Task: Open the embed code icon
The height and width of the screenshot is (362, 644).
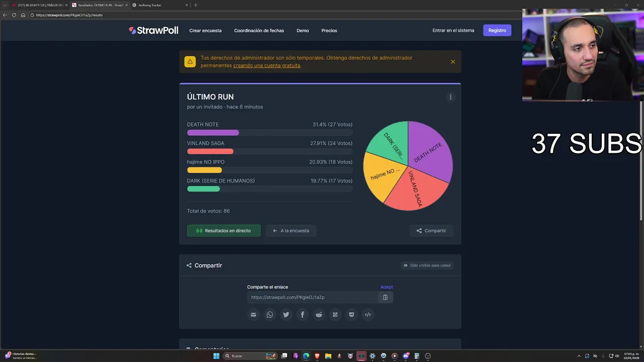Action: tap(368, 315)
